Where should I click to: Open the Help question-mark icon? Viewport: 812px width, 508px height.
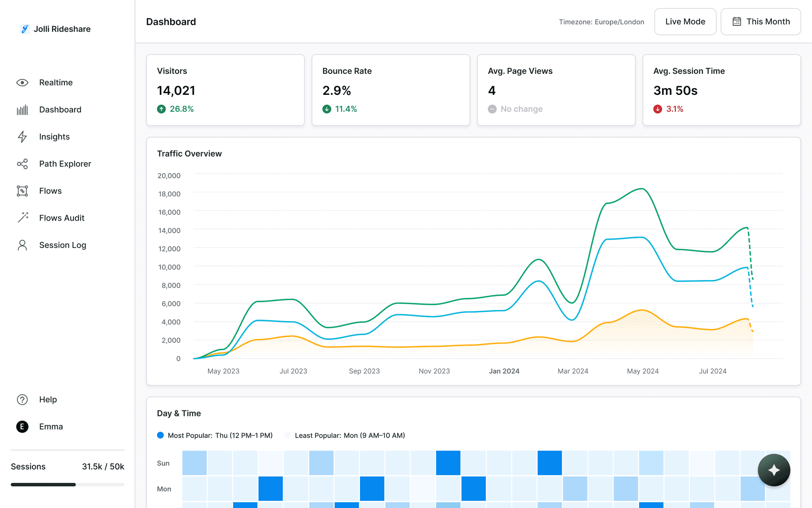[x=23, y=399]
